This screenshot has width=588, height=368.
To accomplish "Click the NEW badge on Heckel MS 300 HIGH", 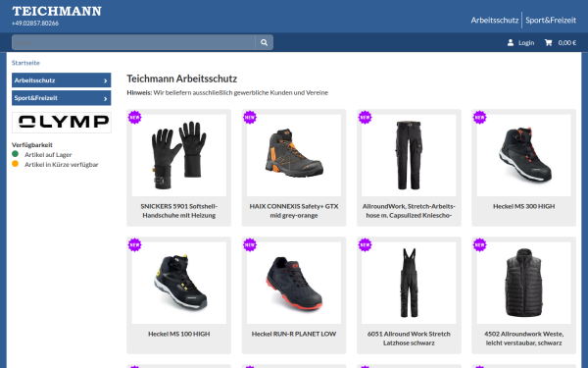I will [x=479, y=117].
